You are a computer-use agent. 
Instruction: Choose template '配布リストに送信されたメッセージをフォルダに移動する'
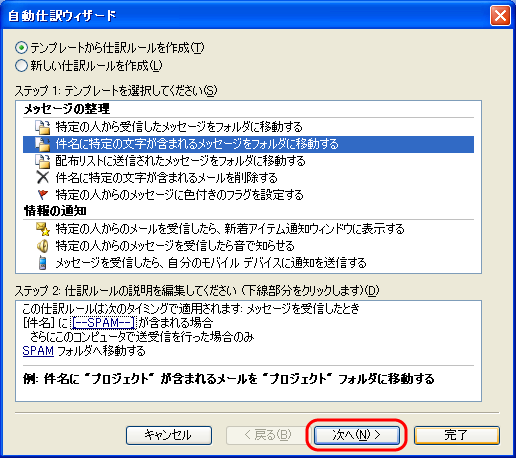tap(180, 161)
